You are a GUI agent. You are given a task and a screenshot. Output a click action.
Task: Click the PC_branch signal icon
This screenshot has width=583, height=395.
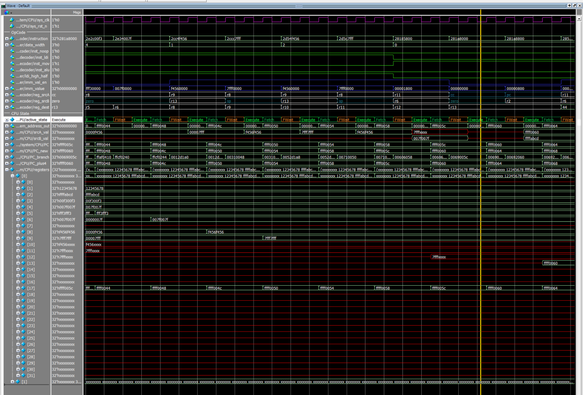tap(12, 157)
